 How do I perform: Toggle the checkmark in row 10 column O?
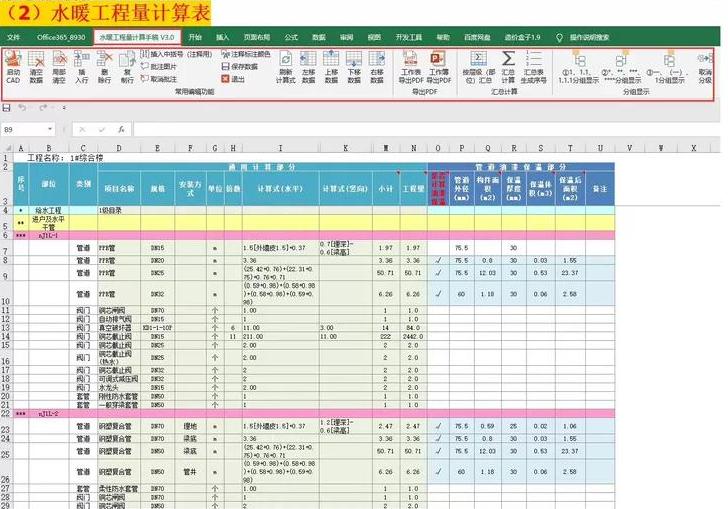[439, 295]
